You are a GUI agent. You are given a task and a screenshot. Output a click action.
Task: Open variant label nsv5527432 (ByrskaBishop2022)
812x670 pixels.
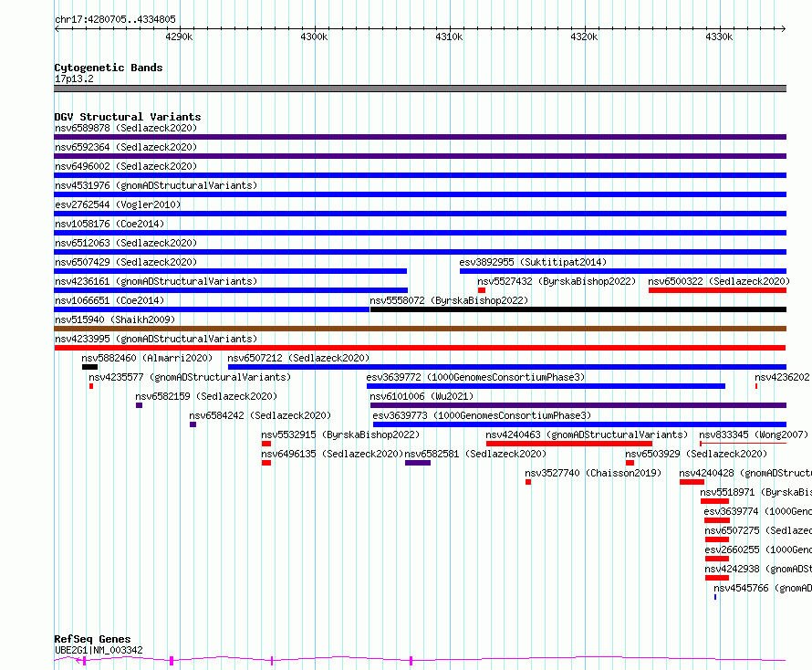(x=557, y=281)
